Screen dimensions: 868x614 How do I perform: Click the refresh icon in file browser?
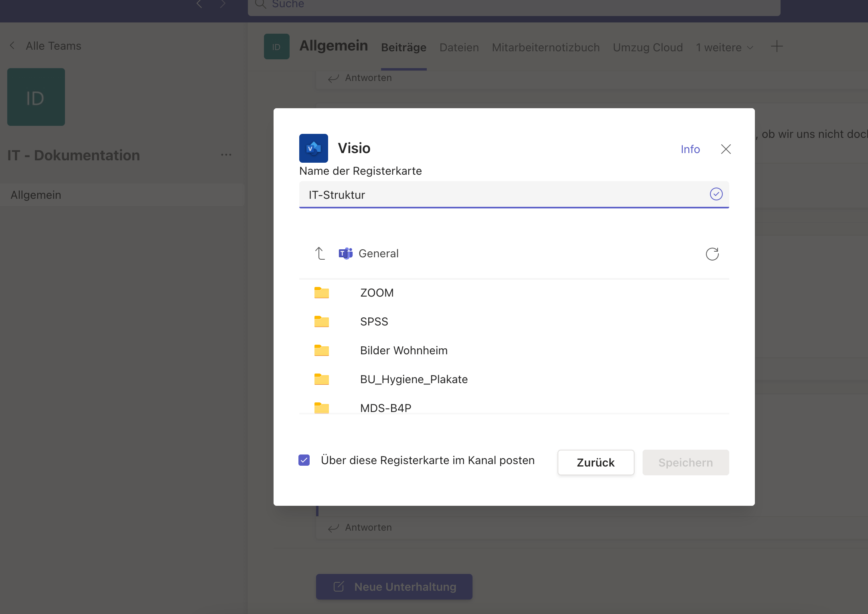pyautogui.click(x=712, y=254)
